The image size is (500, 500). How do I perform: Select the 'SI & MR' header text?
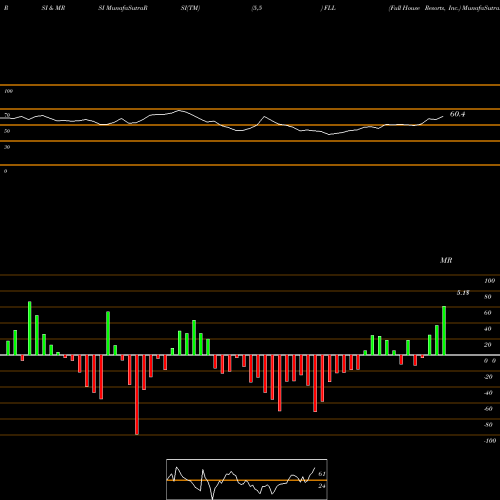[x=53, y=8]
